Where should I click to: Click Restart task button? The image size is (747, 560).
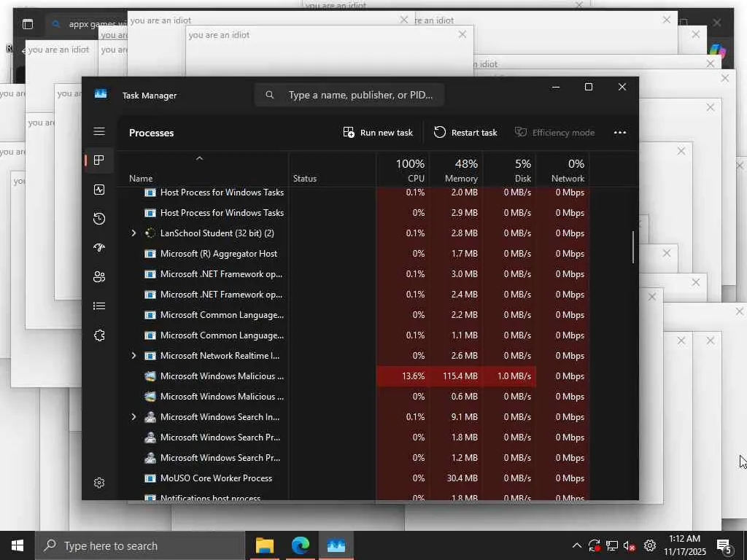[x=465, y=133]
